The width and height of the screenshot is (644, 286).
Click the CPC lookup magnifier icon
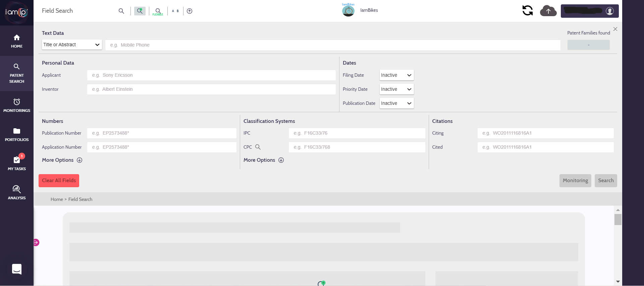pos(258,147)
